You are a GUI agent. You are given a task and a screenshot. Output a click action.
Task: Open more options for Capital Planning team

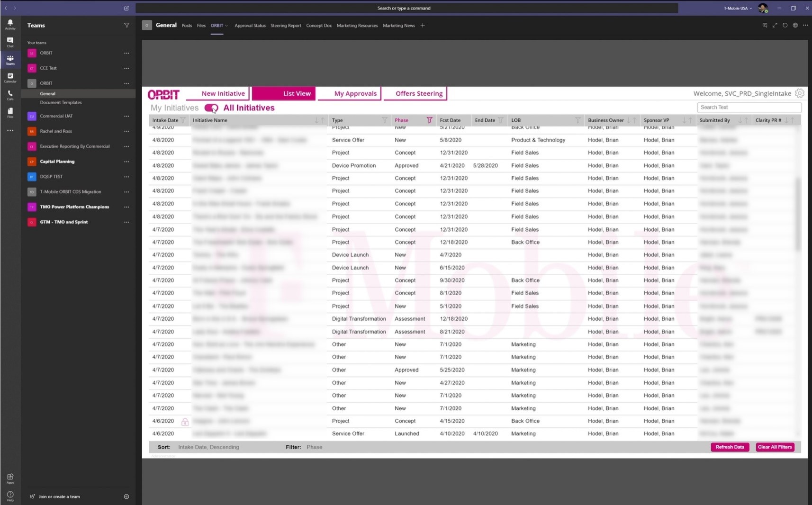click(x=126, y=162)
